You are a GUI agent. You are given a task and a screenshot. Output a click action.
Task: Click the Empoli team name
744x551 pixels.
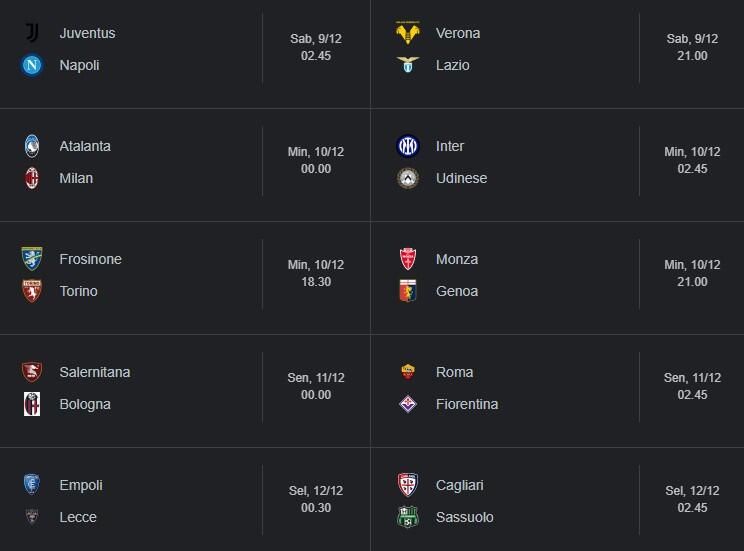(81, 485)
